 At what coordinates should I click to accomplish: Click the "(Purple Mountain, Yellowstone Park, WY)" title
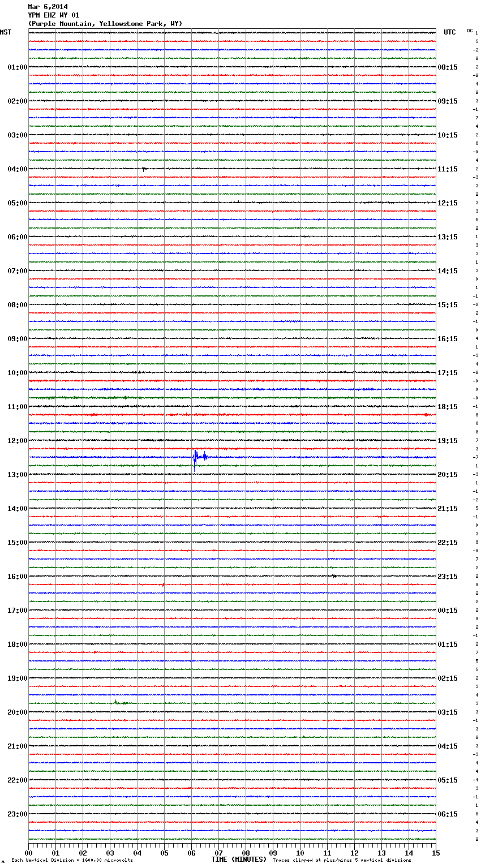pyautogui.click(x=105, y=24)
